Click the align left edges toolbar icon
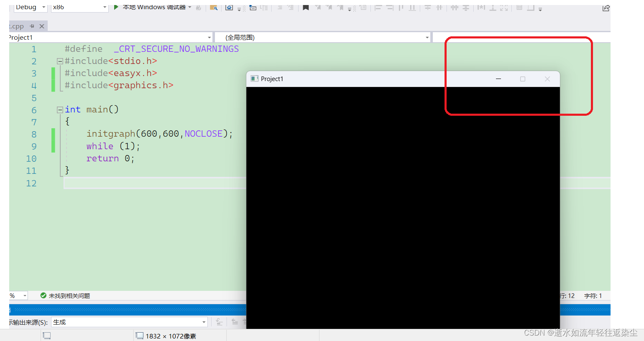 [378, 8]
